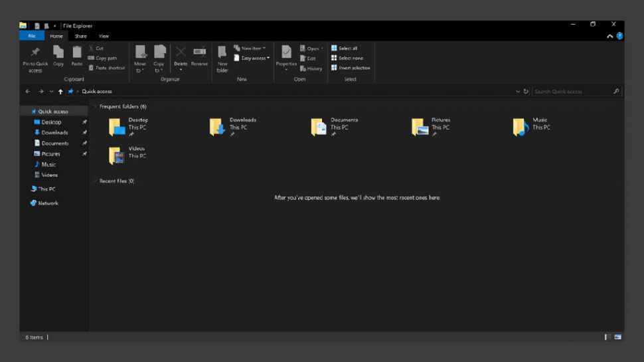Image resolution: width=644 pixels, height=362 pixels.
Task: Click Invert selection button
Action: pos(351,68)
